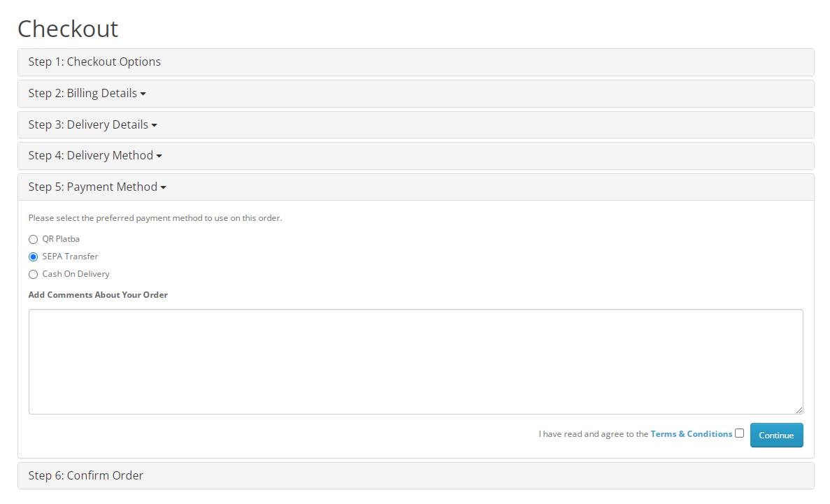Select the QR Platba payment option

point(33,239)
